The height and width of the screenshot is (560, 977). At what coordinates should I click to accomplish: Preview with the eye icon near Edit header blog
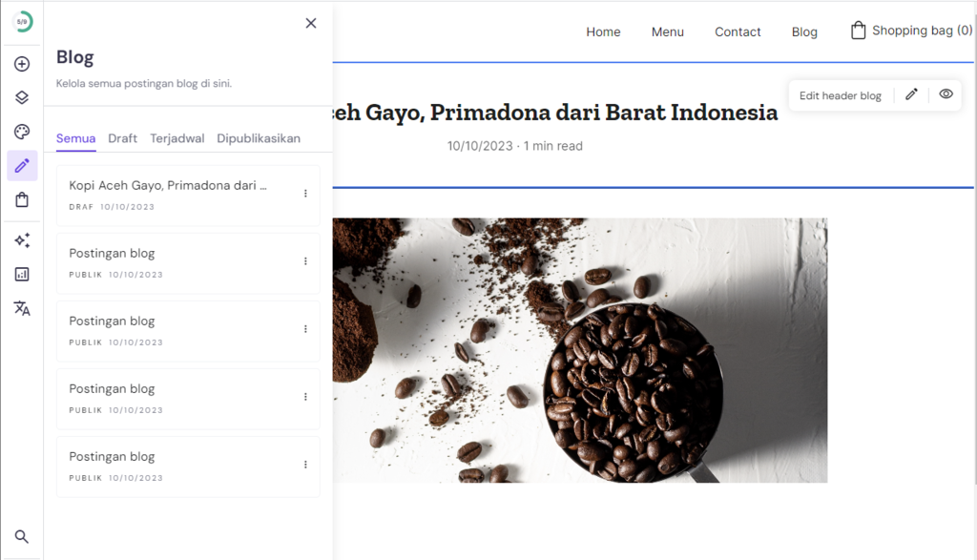point(946,94)
